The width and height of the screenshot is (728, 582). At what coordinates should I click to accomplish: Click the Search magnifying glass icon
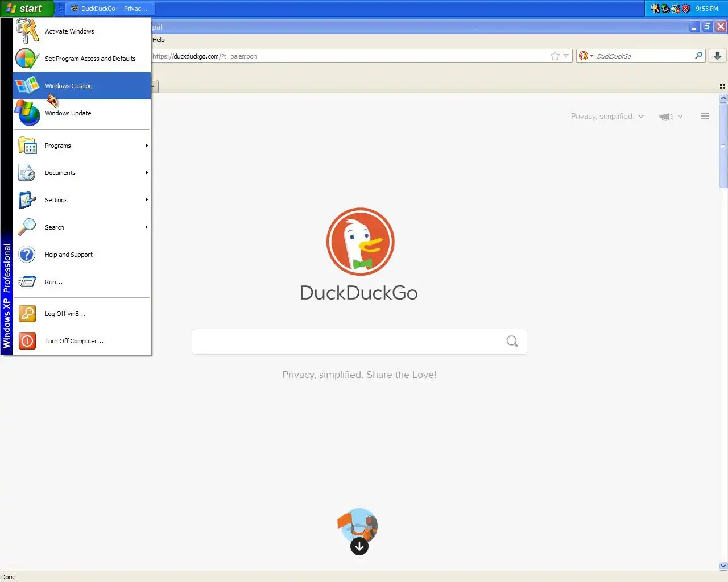coord(27,227)
